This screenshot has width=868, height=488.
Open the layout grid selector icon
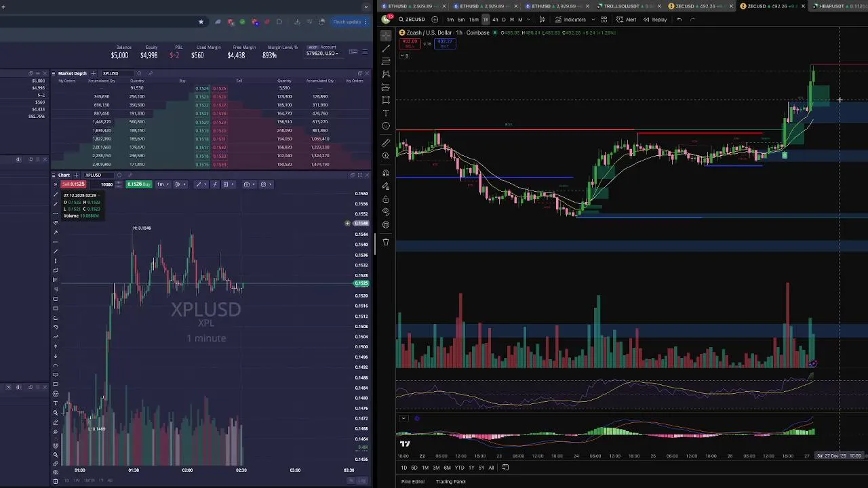[604, 19]
